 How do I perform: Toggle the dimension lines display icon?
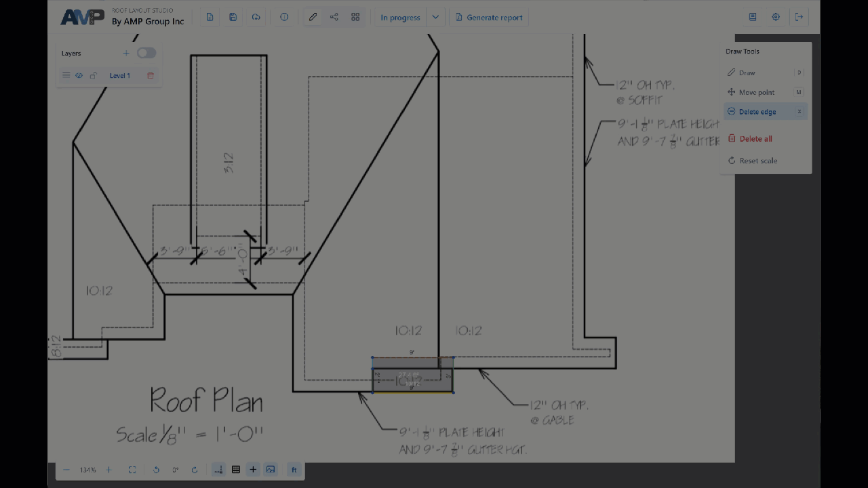pyautogui.click(x=218, y=470)
